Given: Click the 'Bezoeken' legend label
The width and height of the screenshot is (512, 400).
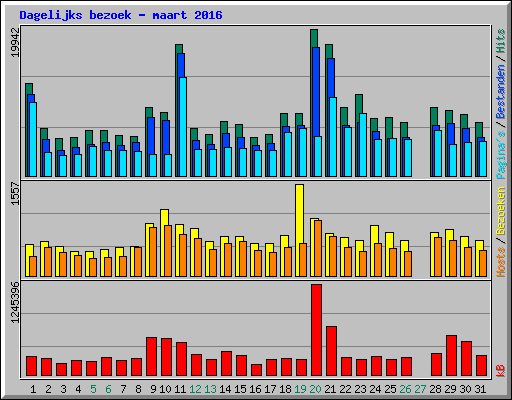Looking at the screenshot, I should tap(501, 211).
